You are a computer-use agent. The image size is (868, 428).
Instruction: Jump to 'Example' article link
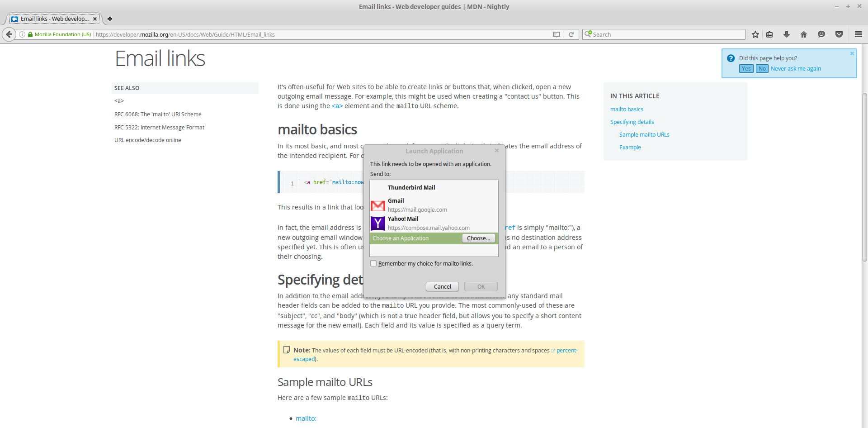point(630,147)
